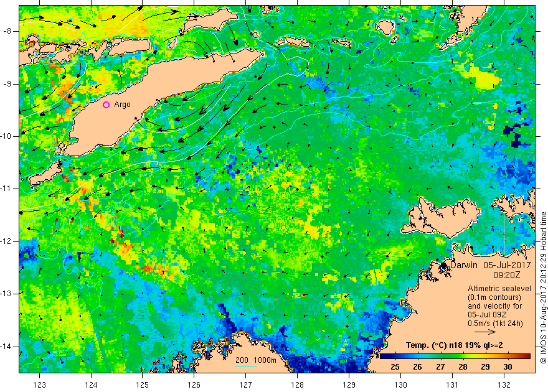This screenshot has height=392, width=548.
Task: Click the latitude label '-9'
Action: pyautogui.click(x=8, y=84)
